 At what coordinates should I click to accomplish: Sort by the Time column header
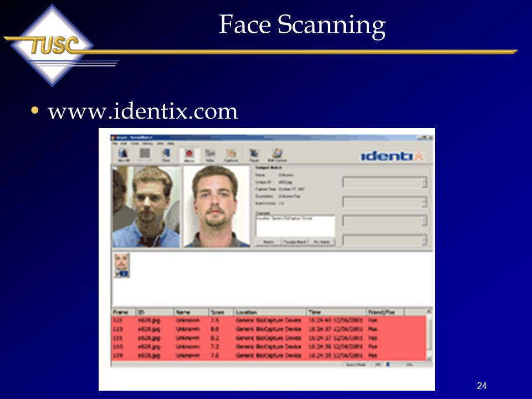coord(337,312)
